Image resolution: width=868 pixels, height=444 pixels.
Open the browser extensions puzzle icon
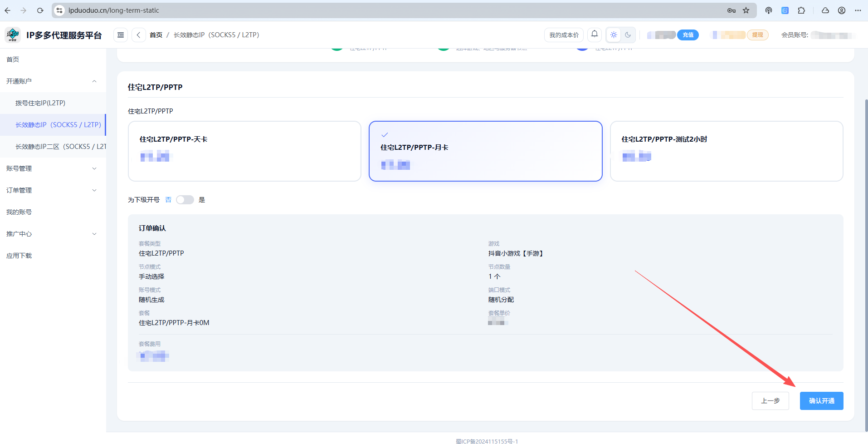[801, 10]
